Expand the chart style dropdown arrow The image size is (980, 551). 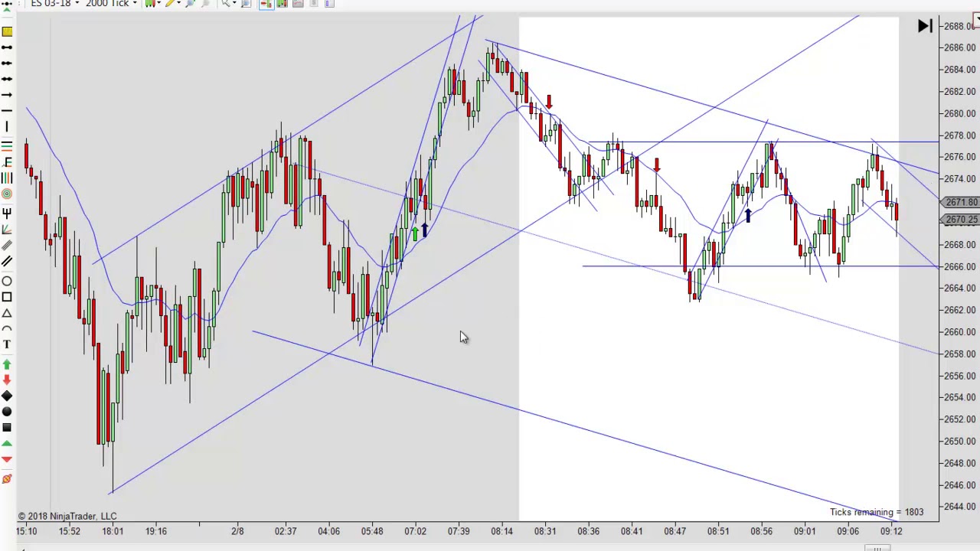point(158,4)
